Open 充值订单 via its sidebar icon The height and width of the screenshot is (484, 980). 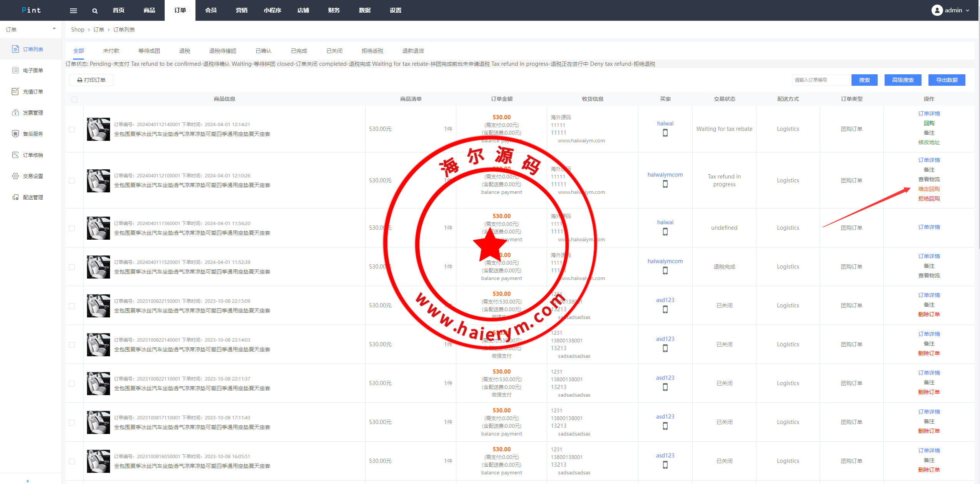15,91
